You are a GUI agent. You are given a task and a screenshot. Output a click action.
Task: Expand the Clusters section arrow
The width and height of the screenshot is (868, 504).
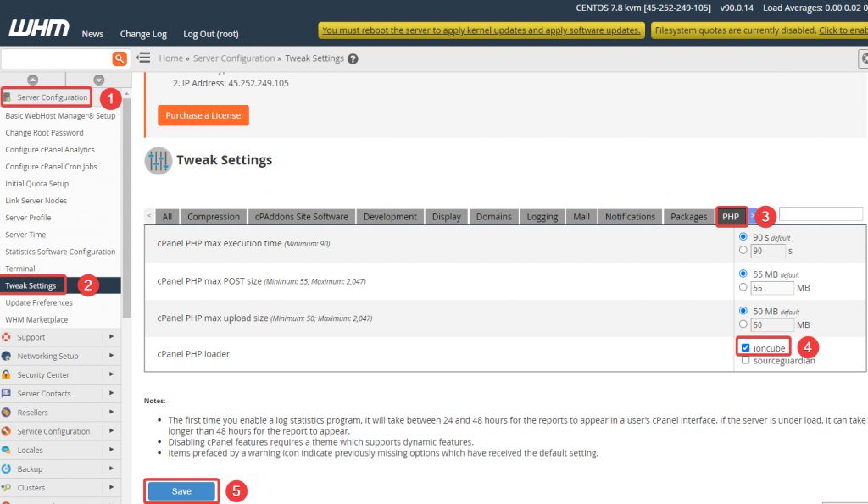point(111,487)
